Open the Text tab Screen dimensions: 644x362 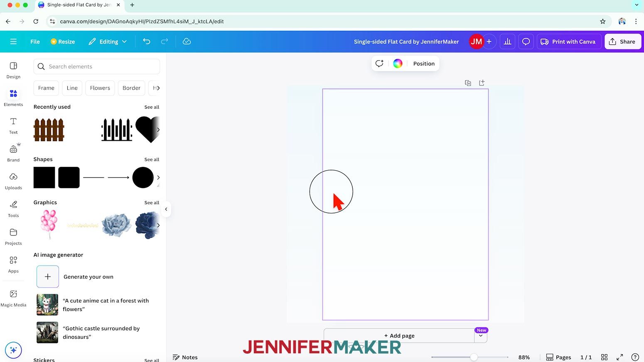point(13,126)
